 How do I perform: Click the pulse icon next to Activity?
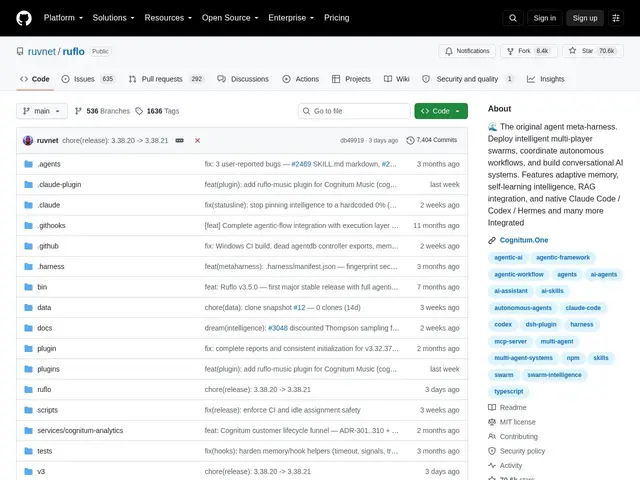tap(492, 465)
